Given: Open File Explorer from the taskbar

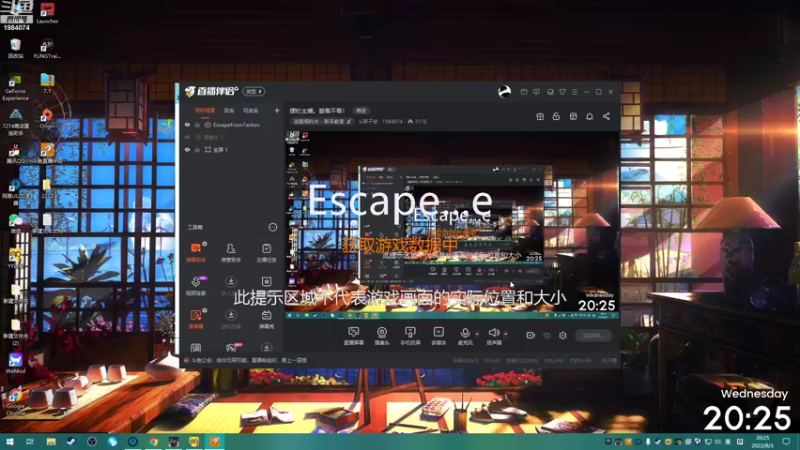Looking at the screenshot, I should tap(51, 441).
